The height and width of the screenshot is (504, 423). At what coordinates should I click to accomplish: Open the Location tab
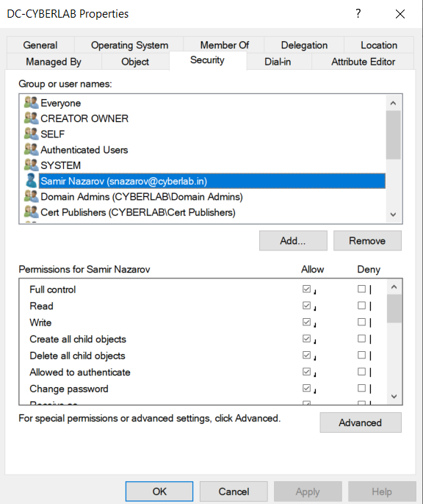pyautogui.click(x=379, y=45)
